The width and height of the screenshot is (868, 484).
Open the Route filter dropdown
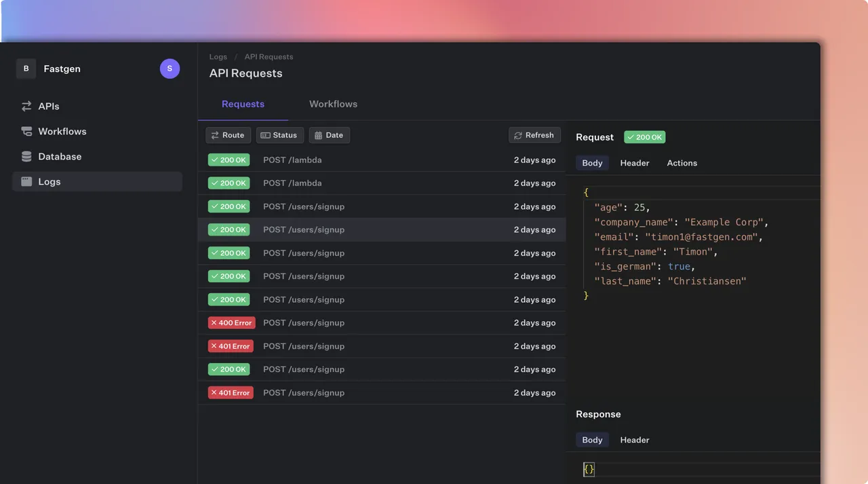pos(228,135)
